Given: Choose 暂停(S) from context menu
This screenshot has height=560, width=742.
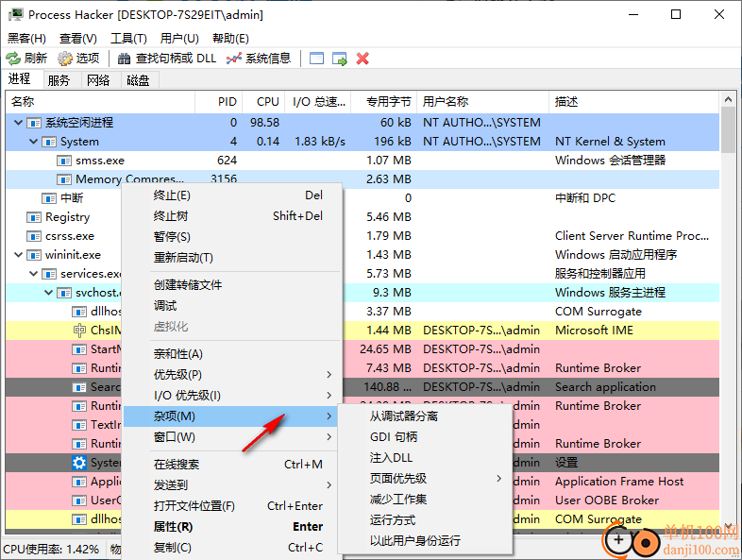Looking at the screenshot, I should [x=232, y=237].
